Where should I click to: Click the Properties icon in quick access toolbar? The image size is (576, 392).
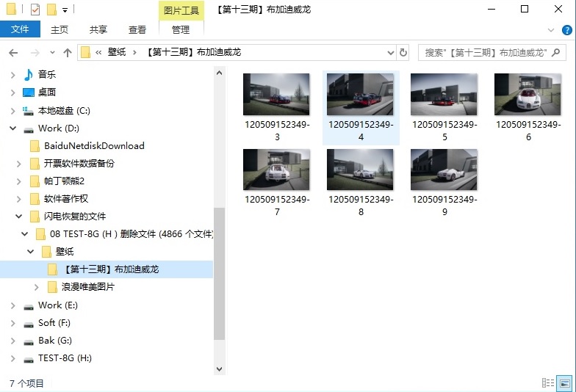(x=35, y=9)
